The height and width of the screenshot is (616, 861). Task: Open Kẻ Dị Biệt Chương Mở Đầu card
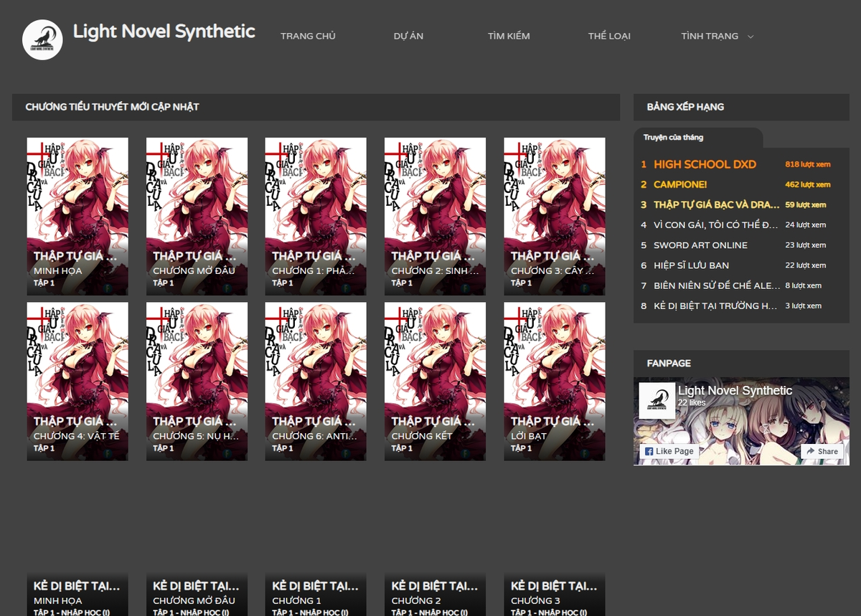[197, 594]
